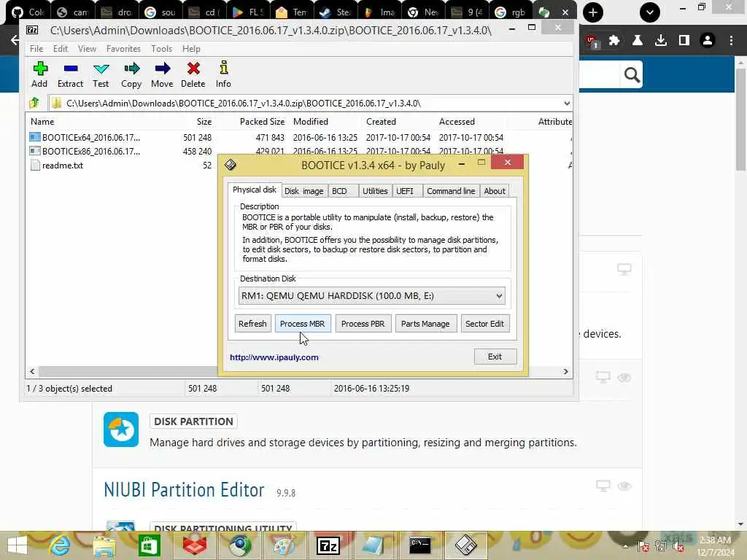Open browser three-dot menu

pyautogui.click(x=731, y=41)
